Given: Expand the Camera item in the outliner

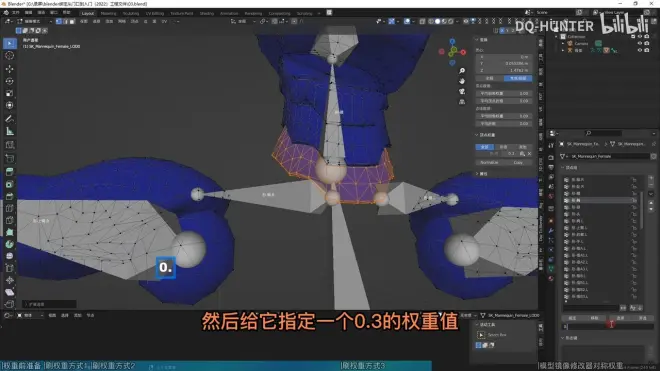Looking at the screenshot, I should 563,43.
